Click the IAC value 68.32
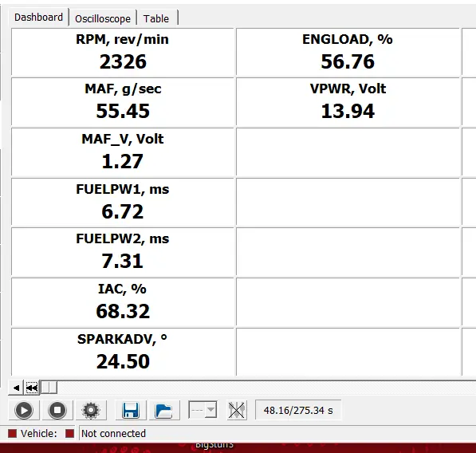Image resolution: width=476 pixels, height=453 pixels. tap(123, 311)
